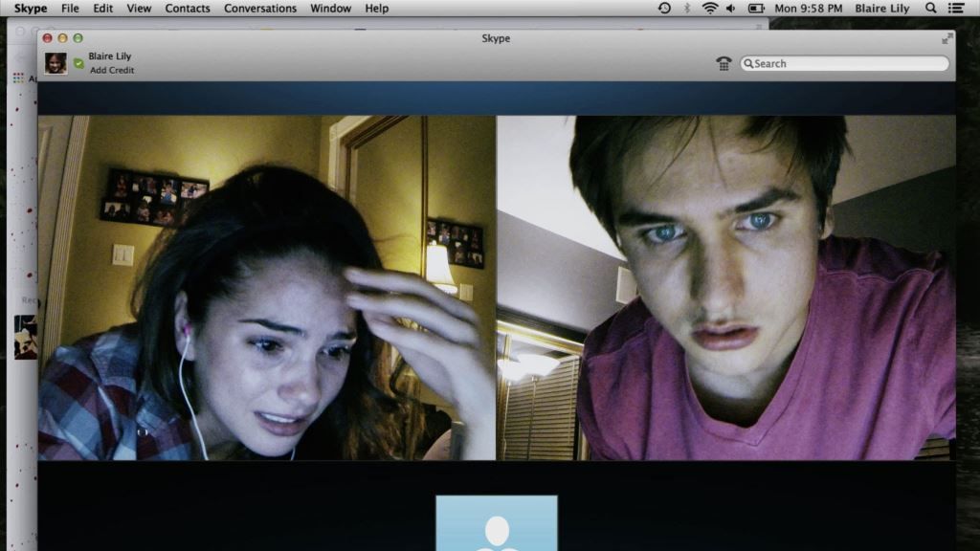Click the contact placeholder tile below the videos
The width and height of the screenshot is (980, 551).
click(496, 522)
